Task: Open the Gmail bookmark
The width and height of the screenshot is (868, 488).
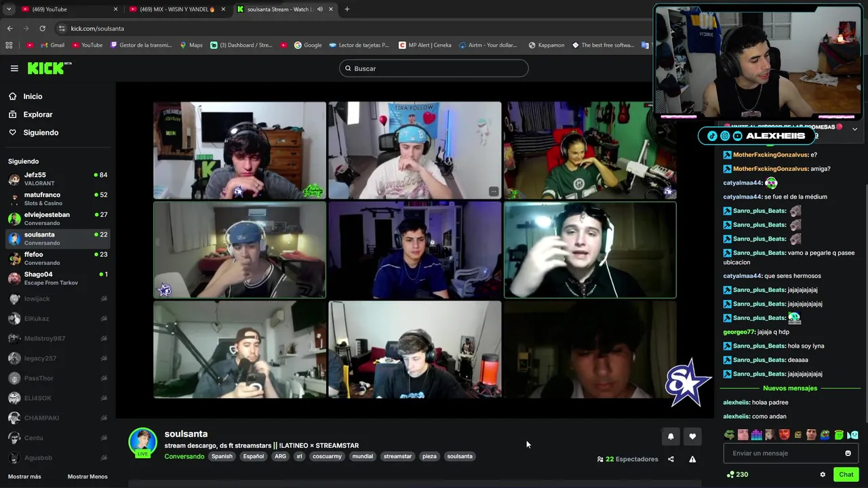Action: coord(52,45)
